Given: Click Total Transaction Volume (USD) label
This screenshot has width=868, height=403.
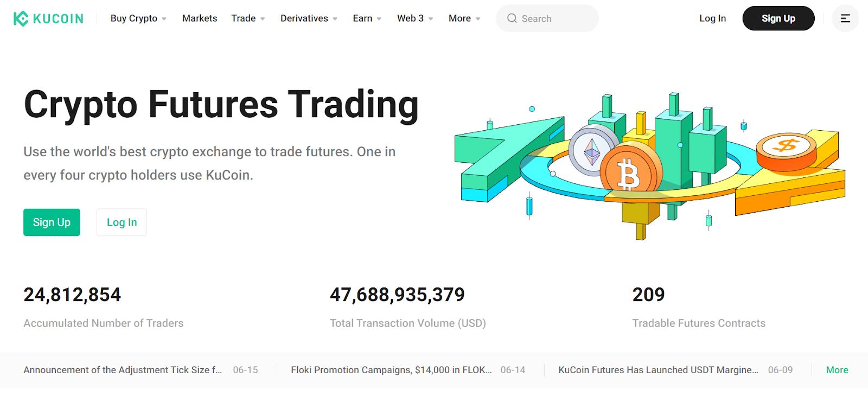Looking at the screenshot, I should point(408,323).
